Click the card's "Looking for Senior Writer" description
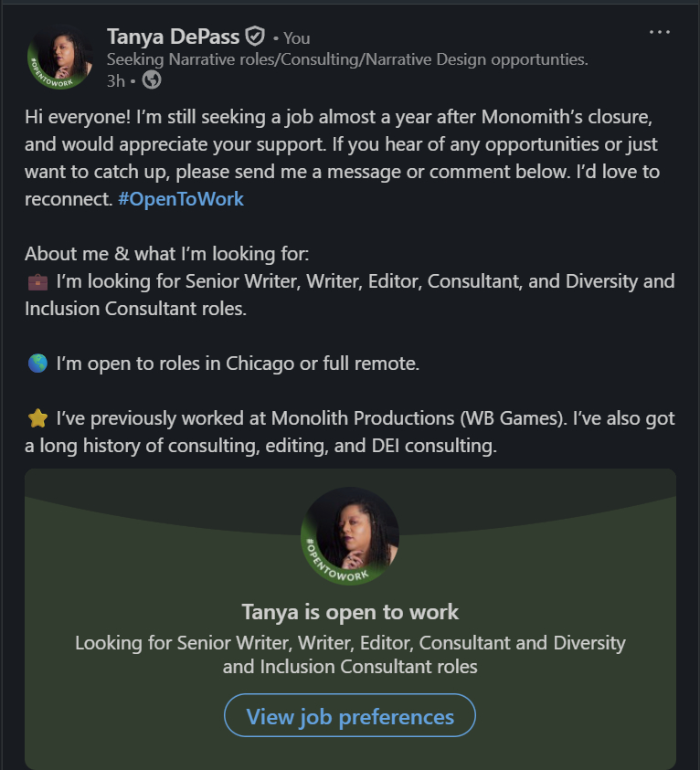This screenshot has width=700, height=770. pos(350,654)
